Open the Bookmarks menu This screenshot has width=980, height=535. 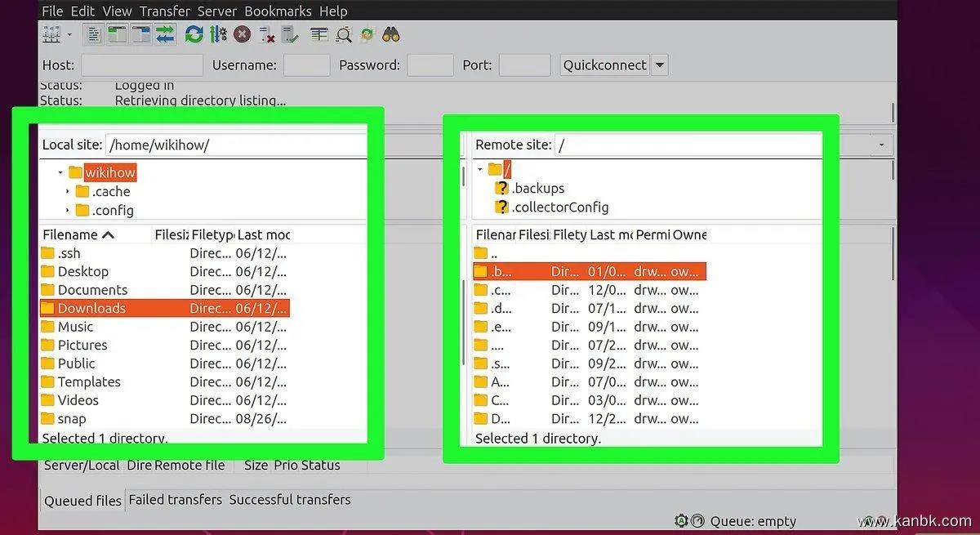278,11
